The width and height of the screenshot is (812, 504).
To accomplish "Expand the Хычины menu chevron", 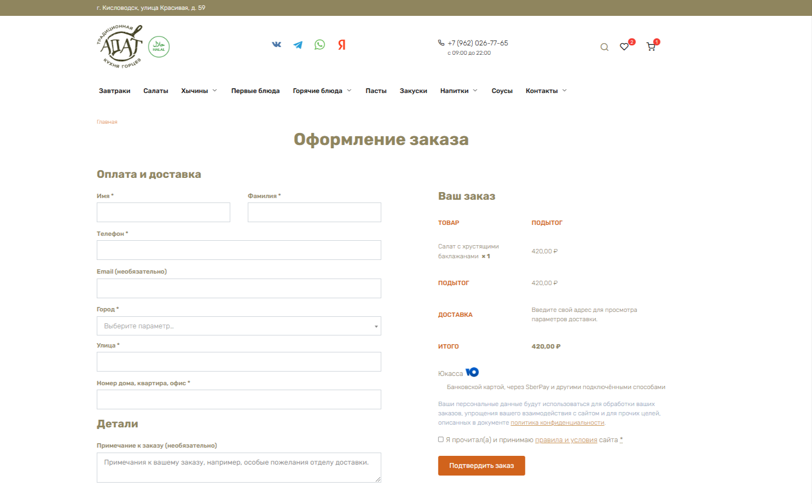I will pyautogui.click(x=215, y=90).
